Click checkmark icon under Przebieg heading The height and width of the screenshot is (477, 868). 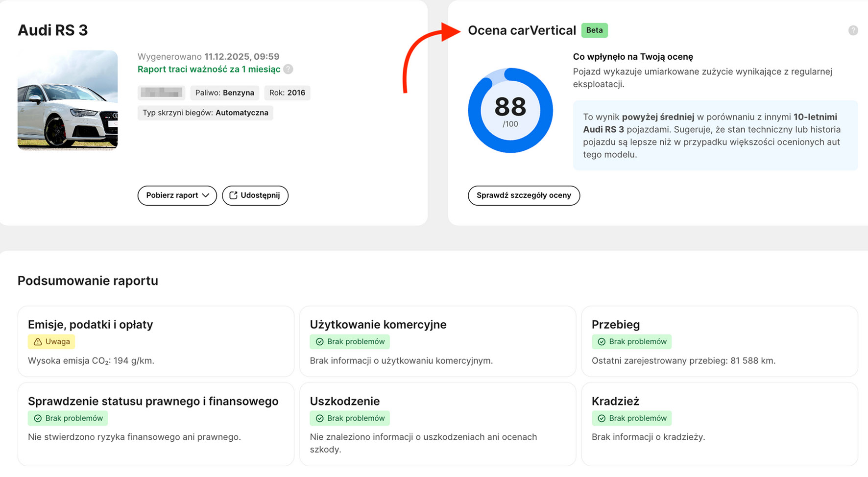pyautogui.click(x=602, y=342)
